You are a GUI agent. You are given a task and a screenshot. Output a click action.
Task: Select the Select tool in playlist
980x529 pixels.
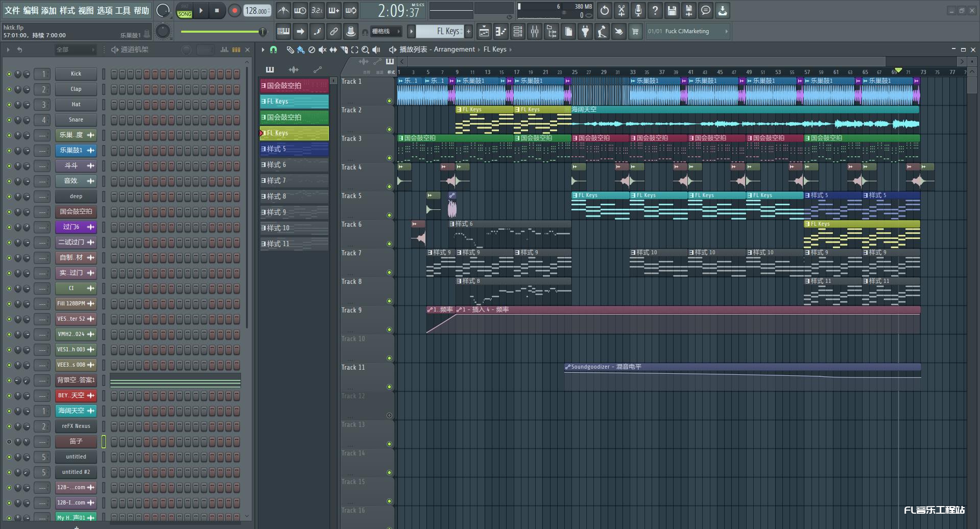354,50
